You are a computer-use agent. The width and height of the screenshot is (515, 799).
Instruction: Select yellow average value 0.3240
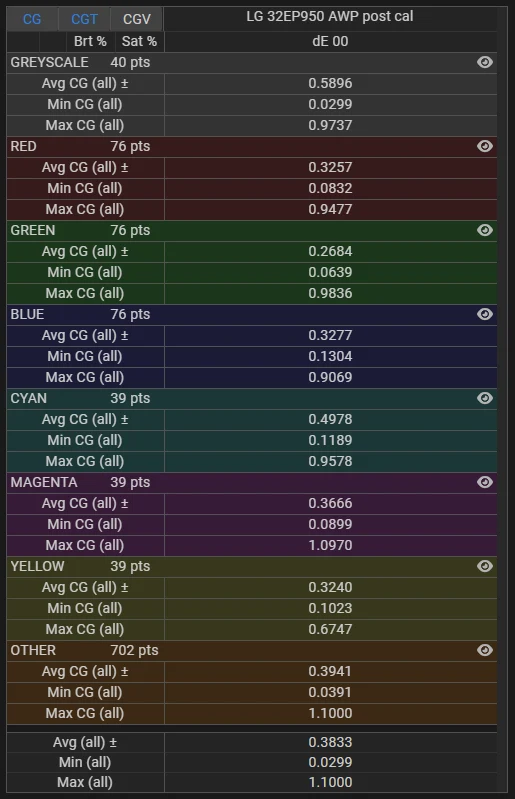point(330,588)
